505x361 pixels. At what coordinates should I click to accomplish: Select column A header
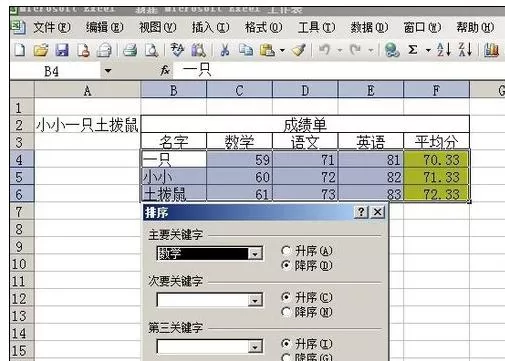pyautogui.click(x=87, y=90)
